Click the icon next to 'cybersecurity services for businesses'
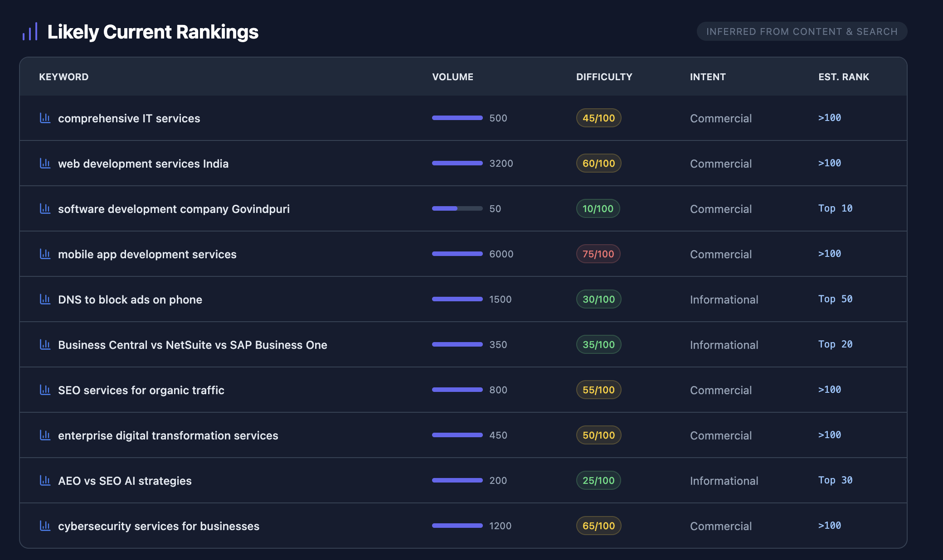This screenshot has height=560, width=943. (x=45, y=526)
